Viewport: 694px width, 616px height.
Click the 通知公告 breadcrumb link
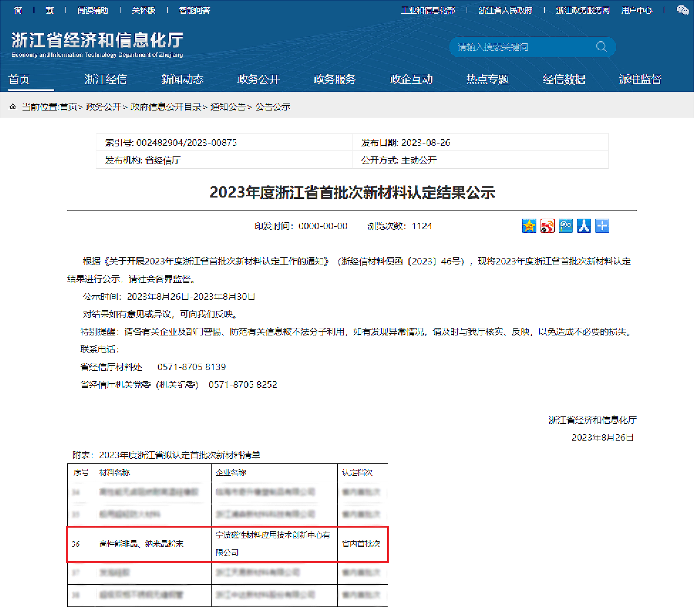point(228,107)
